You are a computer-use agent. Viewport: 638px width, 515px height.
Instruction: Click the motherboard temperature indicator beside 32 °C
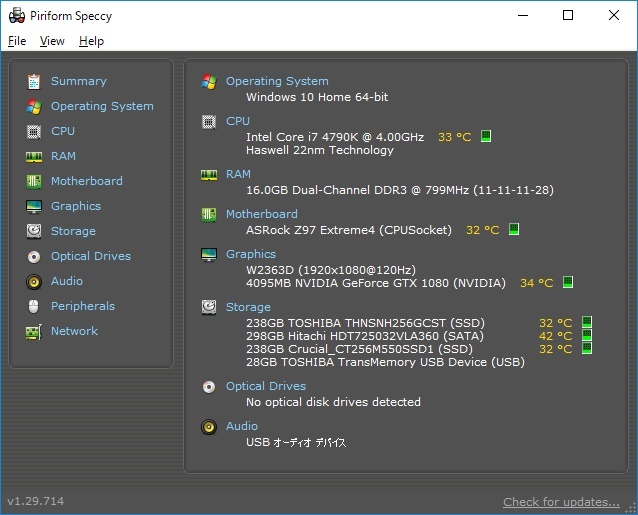514,229
